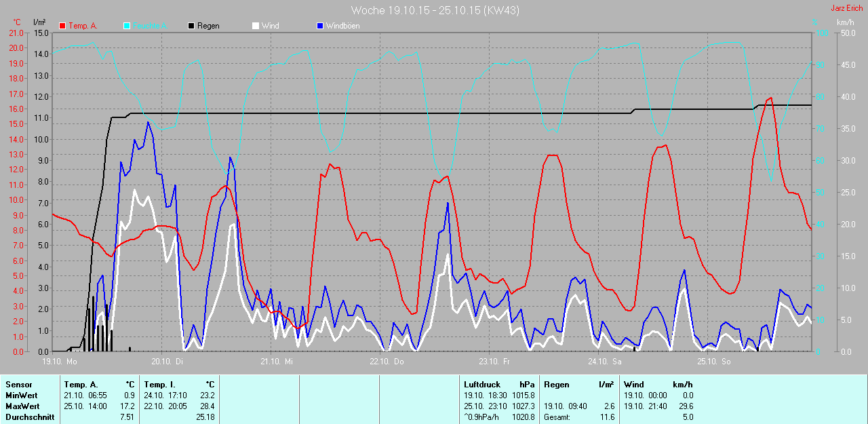Click the average outside temperature value 7.51

pos(127,417)
